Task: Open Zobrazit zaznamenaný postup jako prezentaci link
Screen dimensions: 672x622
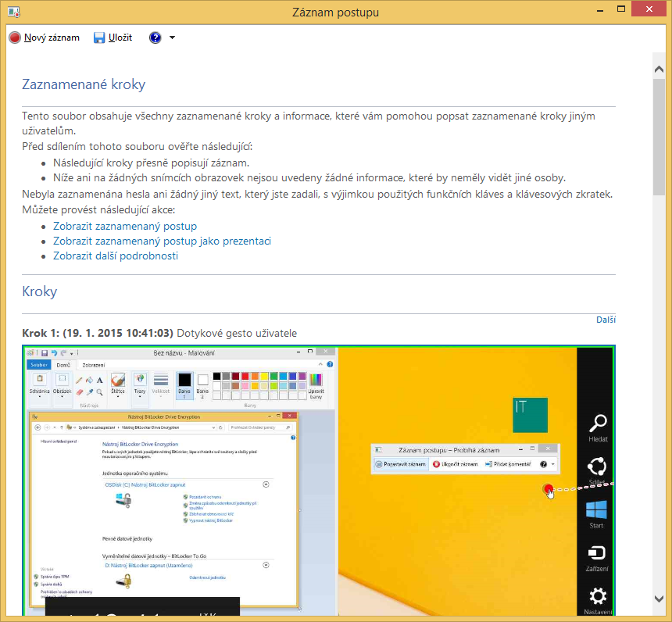Action: (162, 241)
